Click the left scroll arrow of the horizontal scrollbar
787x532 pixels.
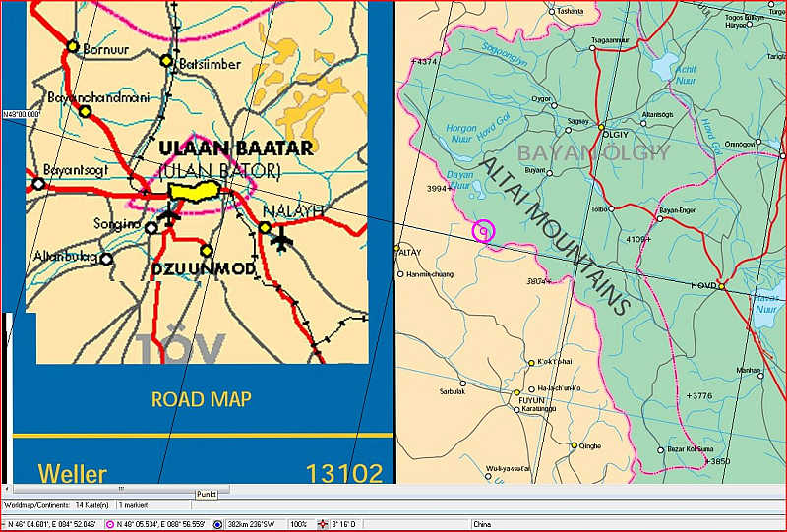(x=7, y=489)
